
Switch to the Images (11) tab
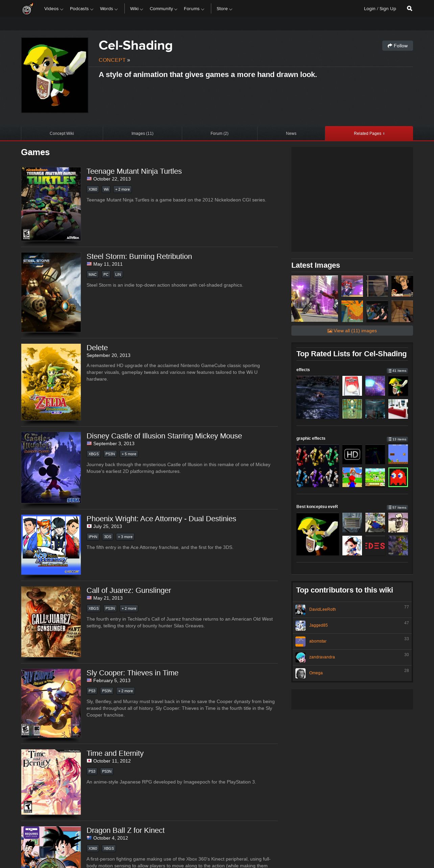click(x=142, y=134)
